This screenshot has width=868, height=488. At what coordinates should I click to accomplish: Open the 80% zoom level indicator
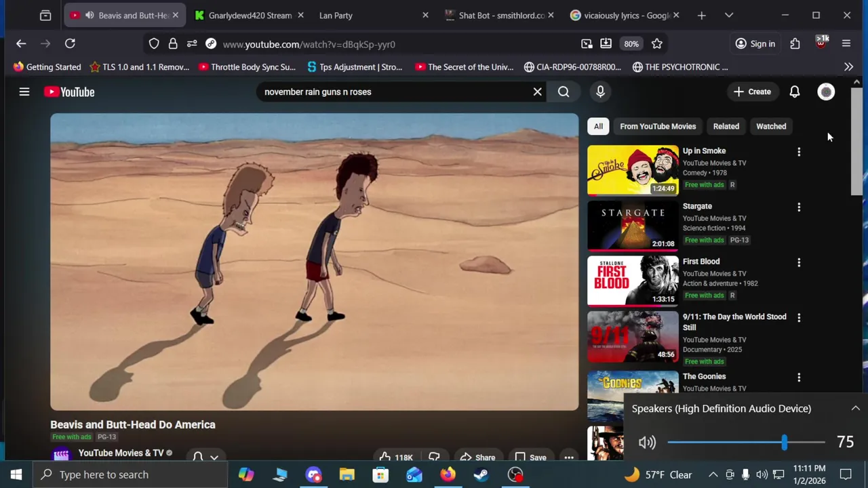(631, 43)
